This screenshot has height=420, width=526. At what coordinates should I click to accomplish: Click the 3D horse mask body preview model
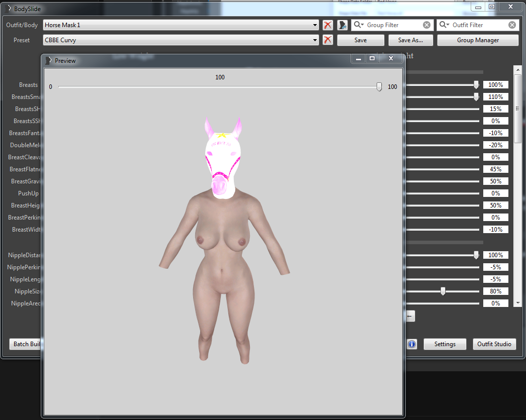click(x=224, y=240)
